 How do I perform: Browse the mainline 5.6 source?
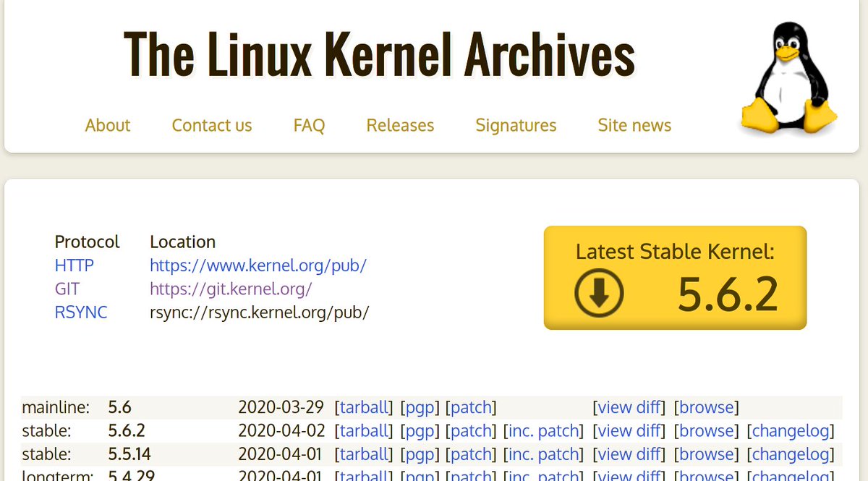click(707, 407)
